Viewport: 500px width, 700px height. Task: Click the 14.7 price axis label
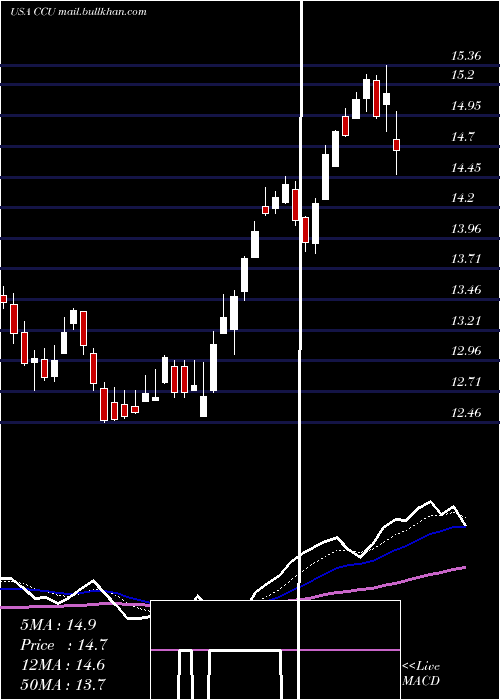(462, 137)
